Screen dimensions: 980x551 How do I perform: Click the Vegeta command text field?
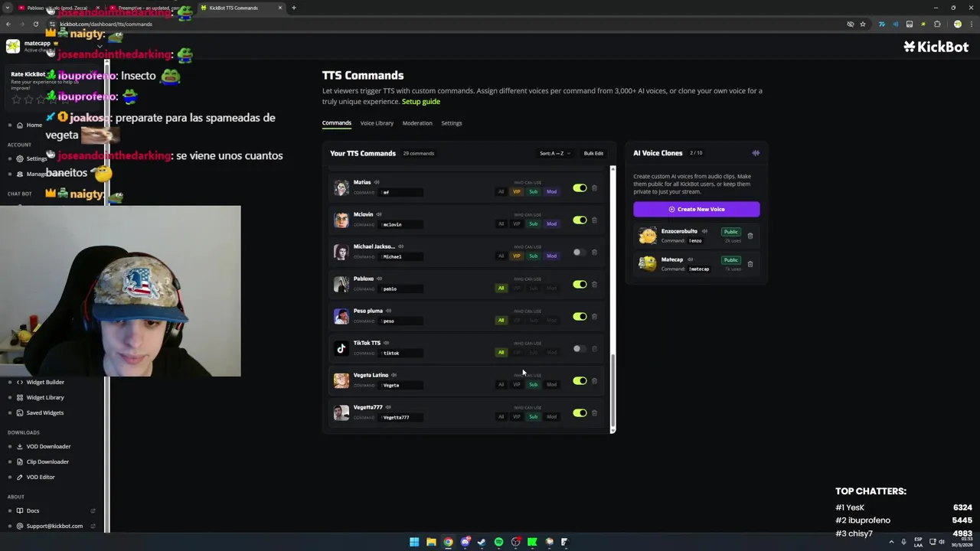coord(401,385)
